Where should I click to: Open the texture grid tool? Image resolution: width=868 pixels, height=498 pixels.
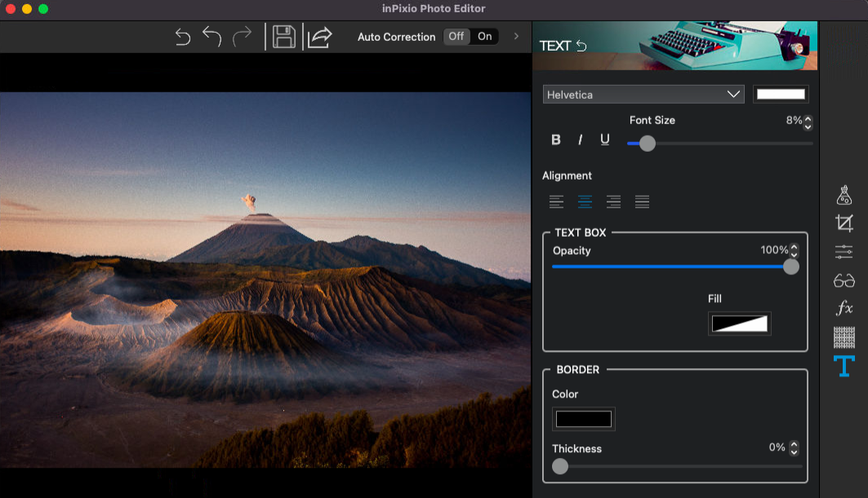844,337
